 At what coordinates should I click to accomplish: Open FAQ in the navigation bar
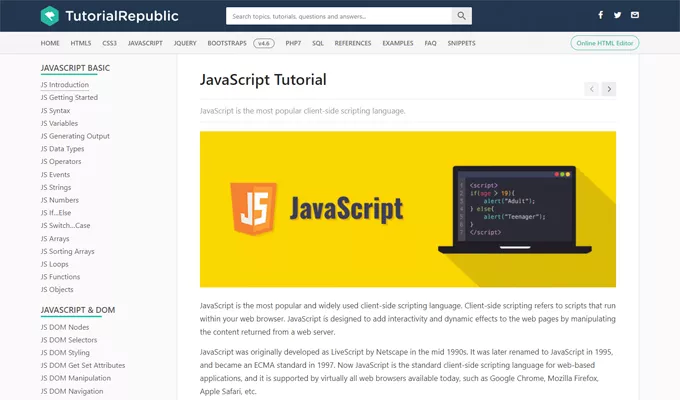coord(430,43)
